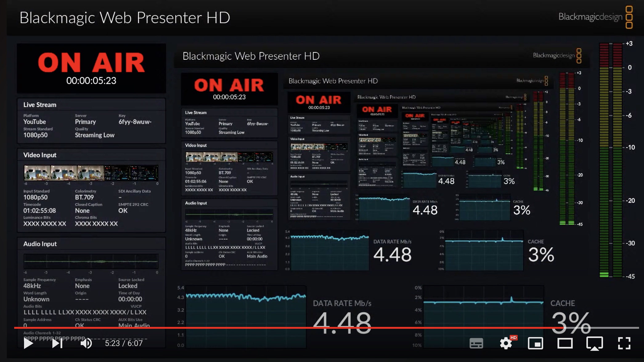This screenshot has height=362, width=644.
Task: Click the outermost cache percentage graph
Action: 483,316
